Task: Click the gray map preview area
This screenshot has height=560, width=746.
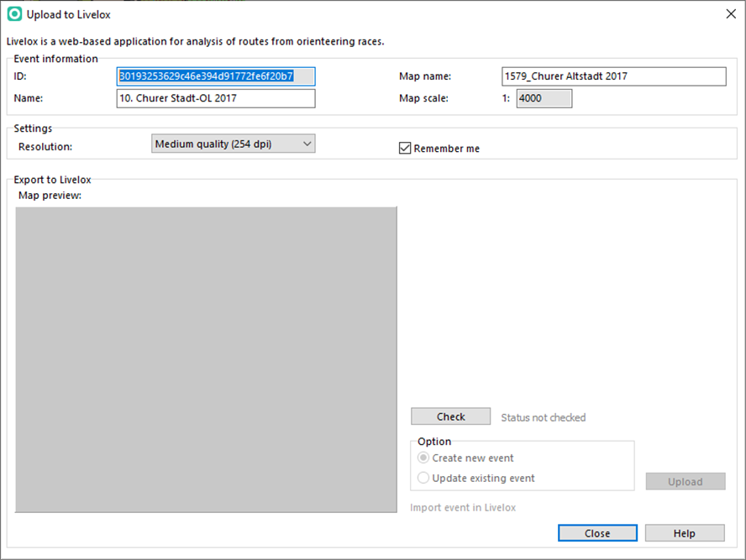Action: click(x=206, y=360)
